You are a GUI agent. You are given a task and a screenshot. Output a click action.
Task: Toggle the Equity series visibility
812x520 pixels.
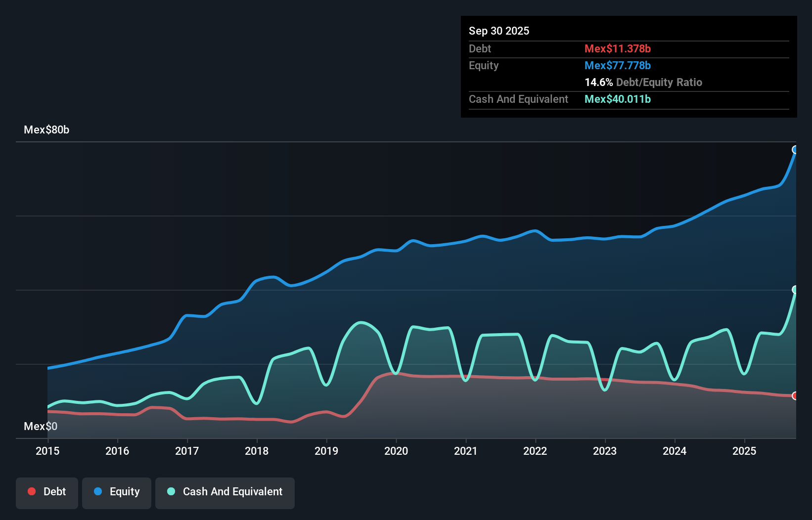click(117, 492)
